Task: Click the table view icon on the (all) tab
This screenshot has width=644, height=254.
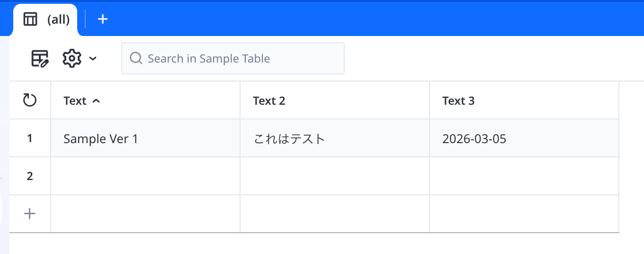Action: pyautogui.click(x=30, y=19)
